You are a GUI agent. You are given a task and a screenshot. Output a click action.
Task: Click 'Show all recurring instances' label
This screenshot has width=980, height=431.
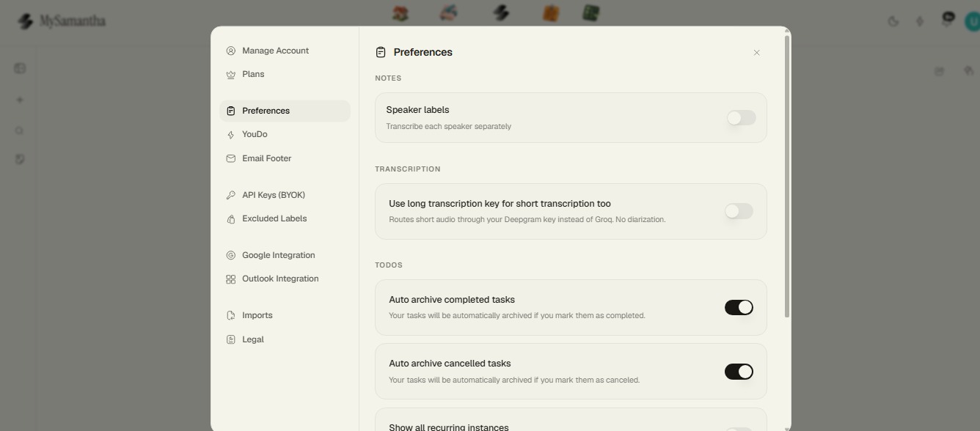pos(449,427)
